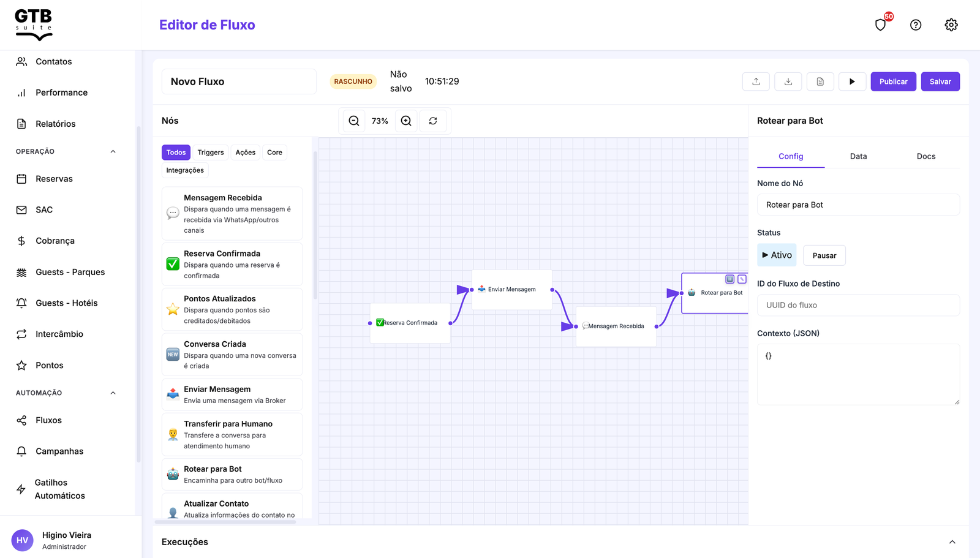The width and height of the screenshot is (980, 558).
Task: Click the zoom out magnifier icon
Action: (x=354, y=121)
